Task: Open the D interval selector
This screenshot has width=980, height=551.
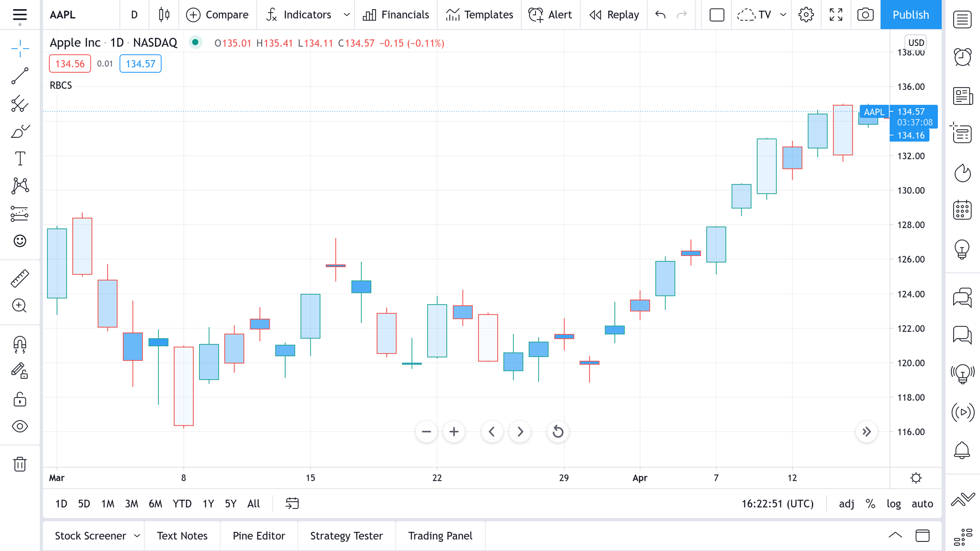Action: click(134, 15)
